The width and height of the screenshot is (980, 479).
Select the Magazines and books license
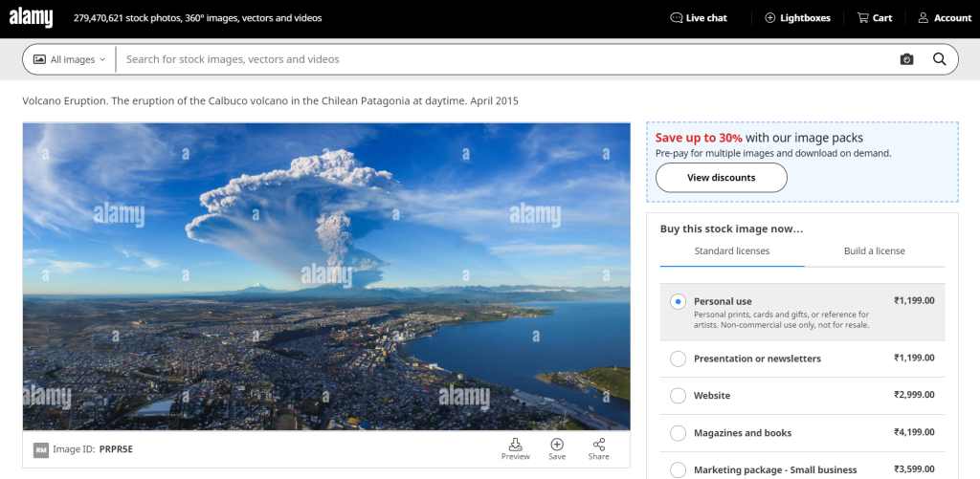(679, 433)
